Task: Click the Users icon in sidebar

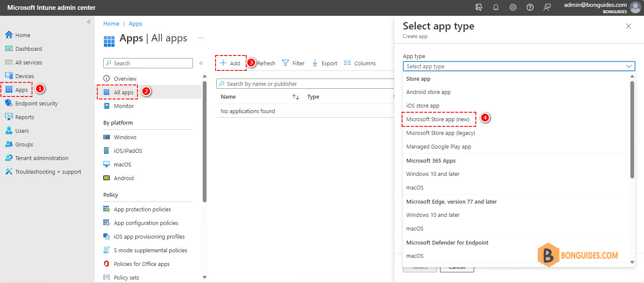Action: (x=9, y=131)
